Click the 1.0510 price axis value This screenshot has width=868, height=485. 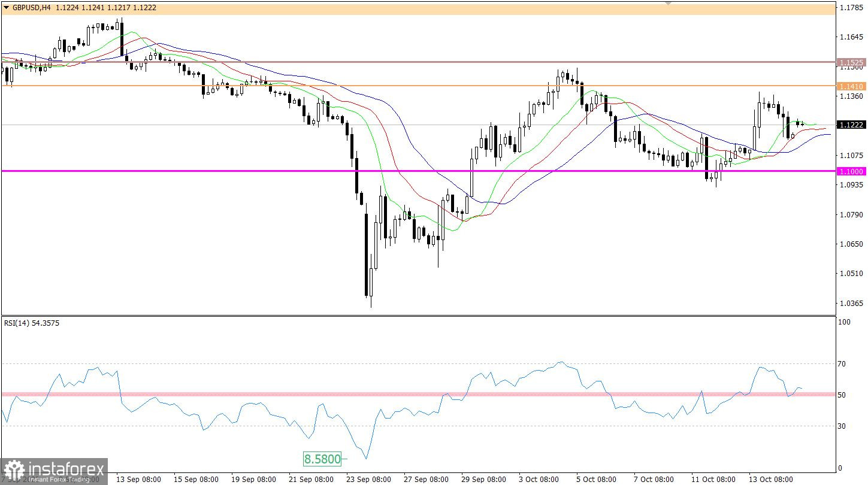pyautogui.click(x=851, y=274)
